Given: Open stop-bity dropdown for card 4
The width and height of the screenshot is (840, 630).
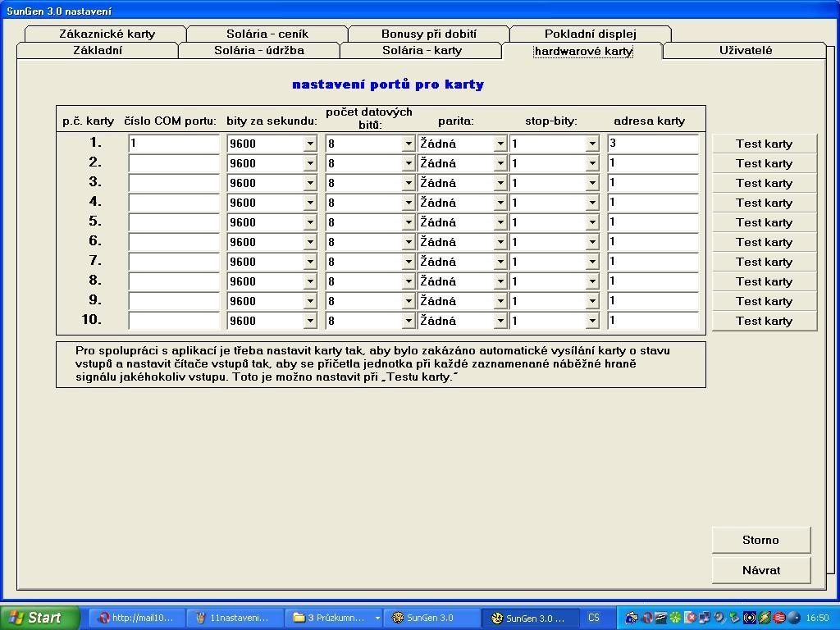Looking at the screenshot, I should coord(592,203).
